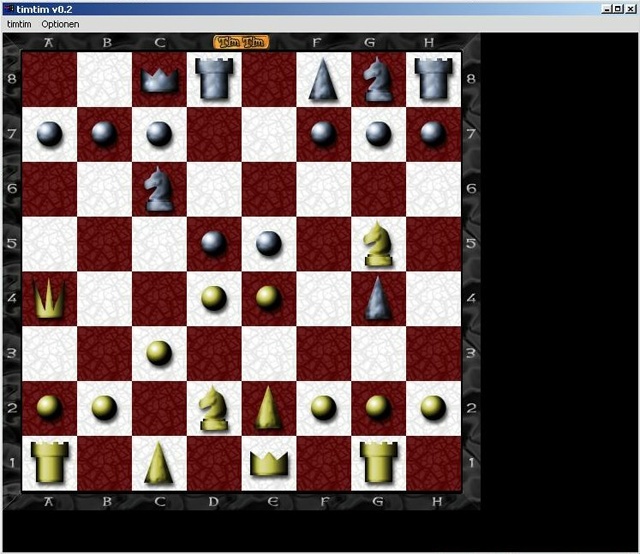Close the timtim v0.2 window
The image size is (640, 554).
(630, 9)
